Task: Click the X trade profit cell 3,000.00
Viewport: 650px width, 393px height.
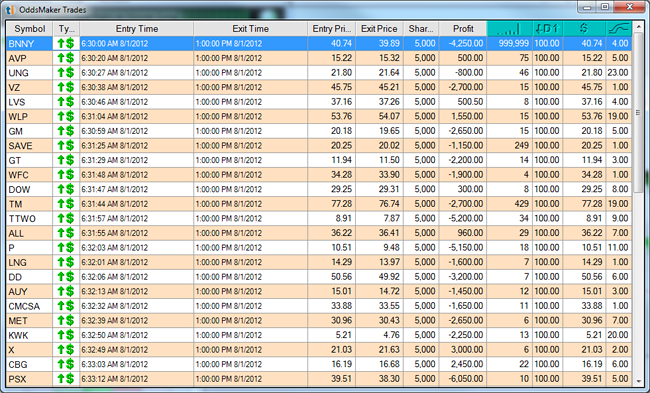Action: [x=463, y=350]
